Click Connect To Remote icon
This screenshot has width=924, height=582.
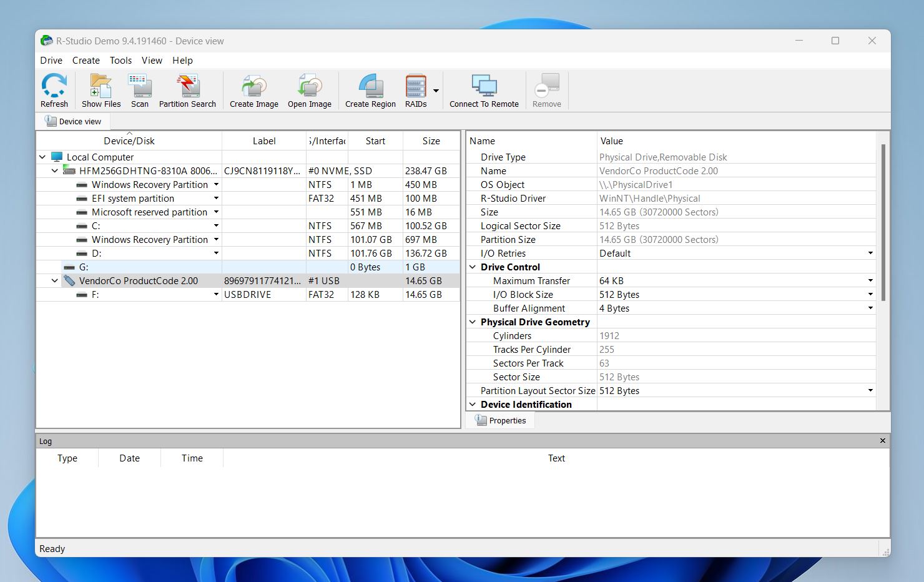(484, 91)
